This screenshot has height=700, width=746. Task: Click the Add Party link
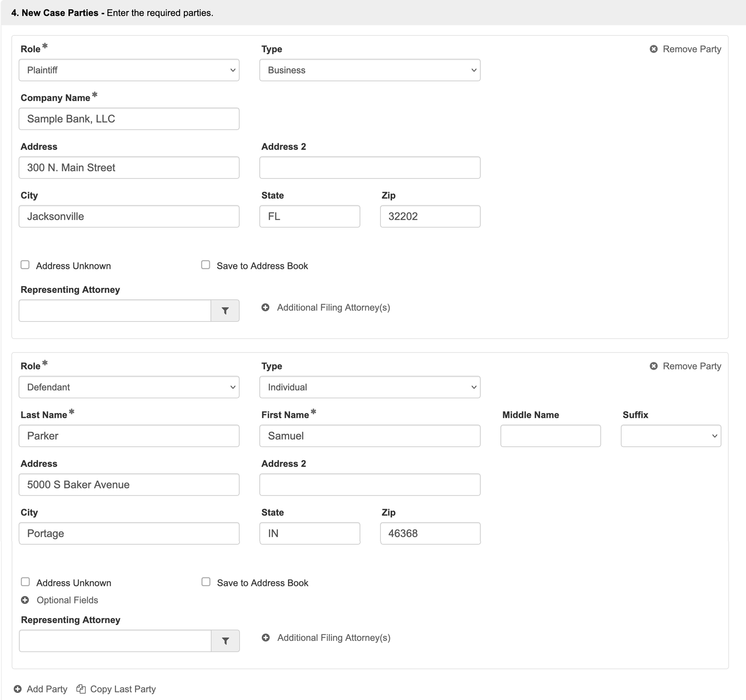tap(47, 689)
